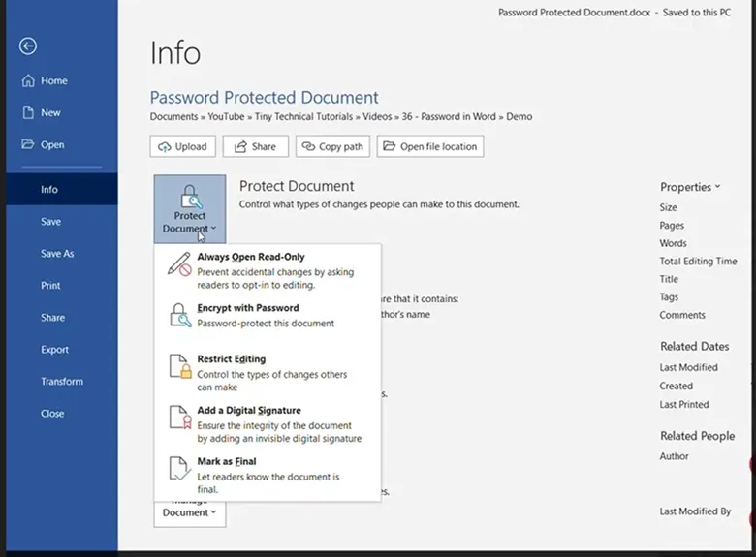Click the 'Protect Document' section heading text
The image size is (756, 557).
point(297,186)
